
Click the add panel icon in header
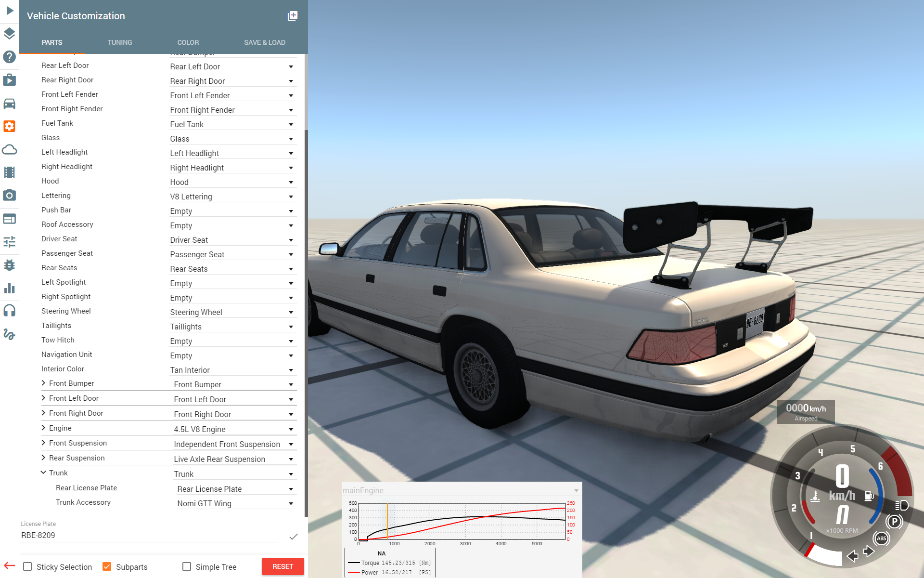293,16
